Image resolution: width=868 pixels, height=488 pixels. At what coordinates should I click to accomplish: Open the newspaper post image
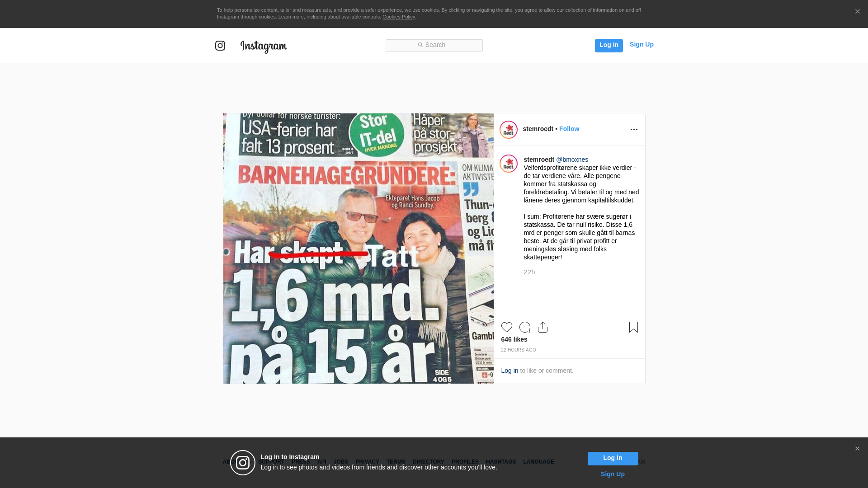point(359,249)
